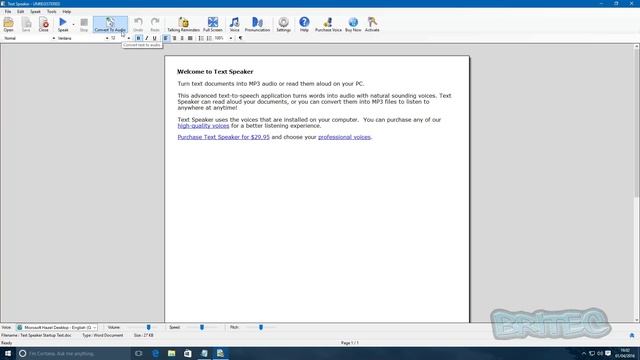
Task: Click the Activate toolbar icon
Action: tap(372, 24)
